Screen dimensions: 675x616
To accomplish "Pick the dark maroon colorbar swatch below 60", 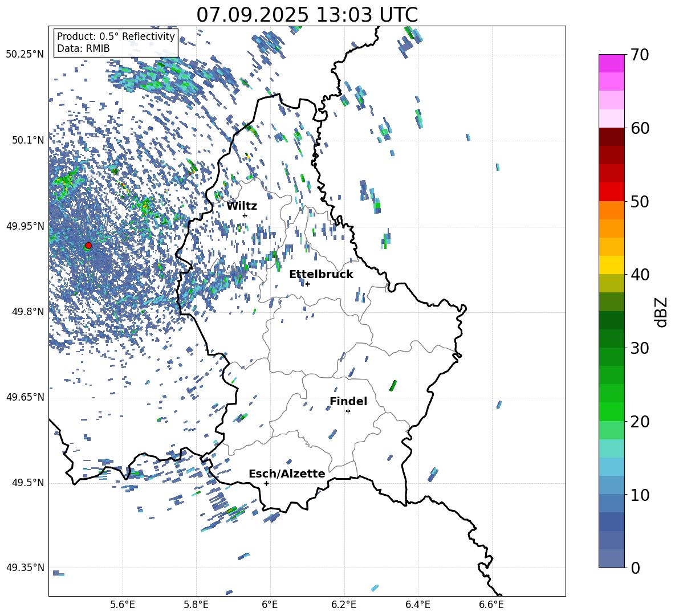I will (611, 137).
